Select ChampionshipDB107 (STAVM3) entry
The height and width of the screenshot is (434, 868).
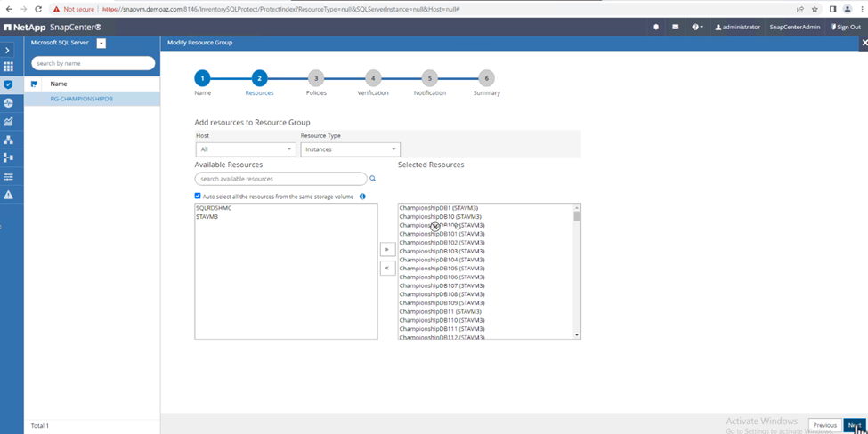442,285
